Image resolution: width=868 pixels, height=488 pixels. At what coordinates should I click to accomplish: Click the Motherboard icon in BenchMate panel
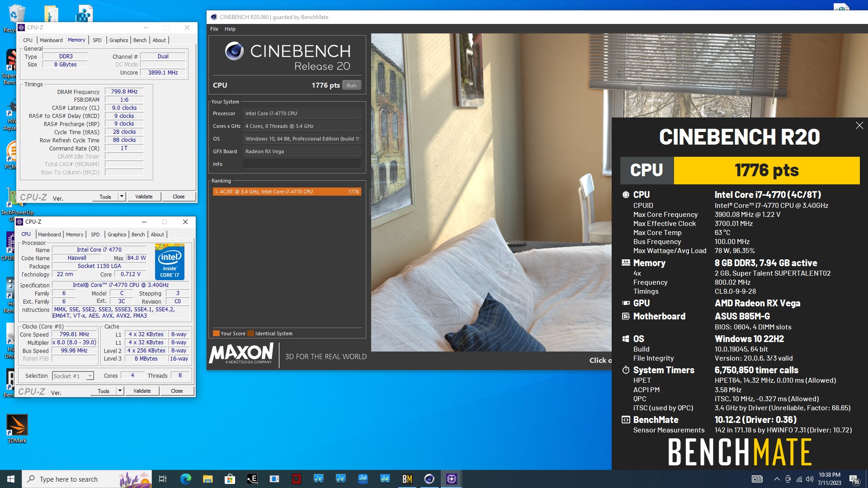[626, 316]
